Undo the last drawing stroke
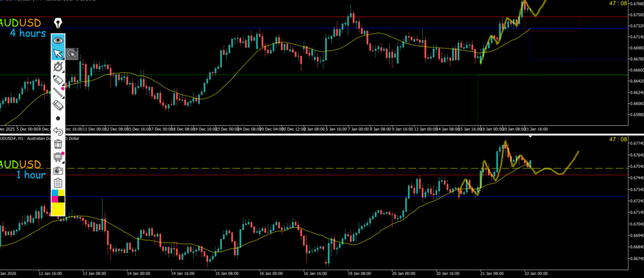Viewport: 644px width, 278px height. (58, 131)
